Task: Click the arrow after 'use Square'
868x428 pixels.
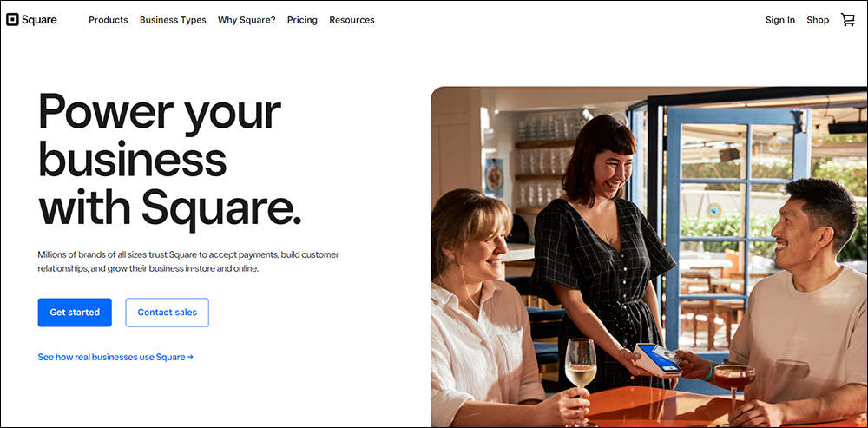Action: [190, 357]
